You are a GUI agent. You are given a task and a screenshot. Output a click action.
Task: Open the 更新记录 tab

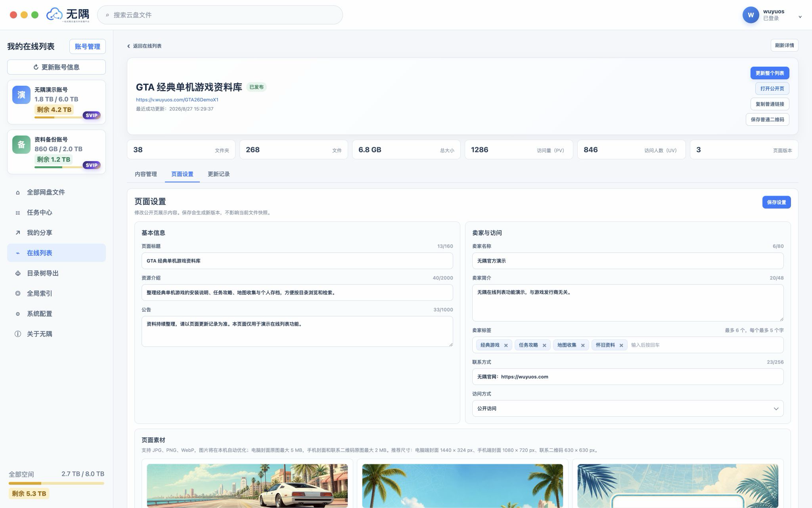(x=219, y=174)
